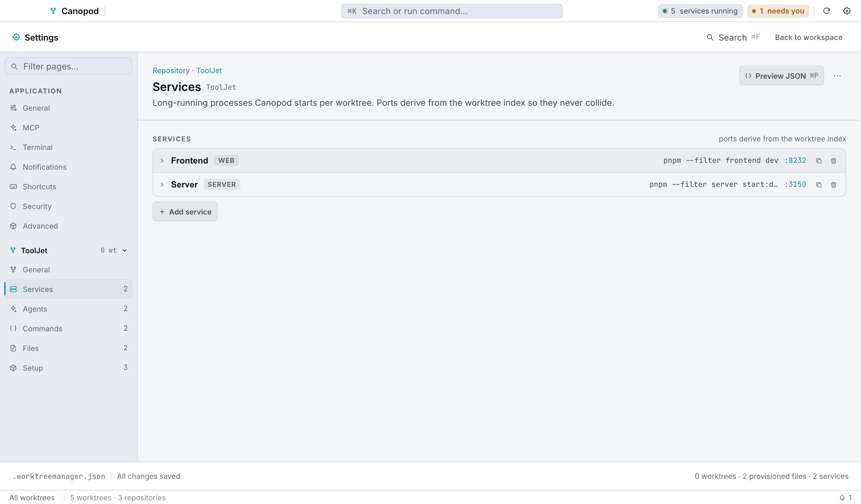Focus the Search or run command field
The height and width of the screenshot is (504, 861).
452,11
